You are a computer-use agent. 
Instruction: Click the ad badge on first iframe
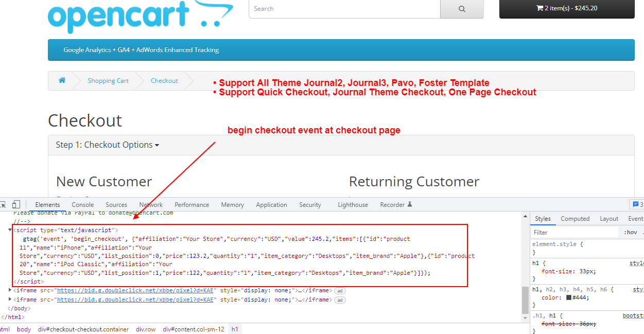click(340, 291)
